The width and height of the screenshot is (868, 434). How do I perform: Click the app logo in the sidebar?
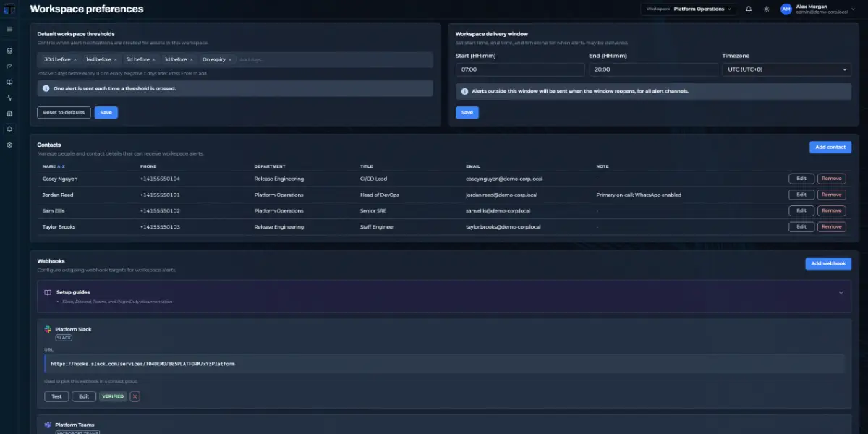click(x=9, y=9)
